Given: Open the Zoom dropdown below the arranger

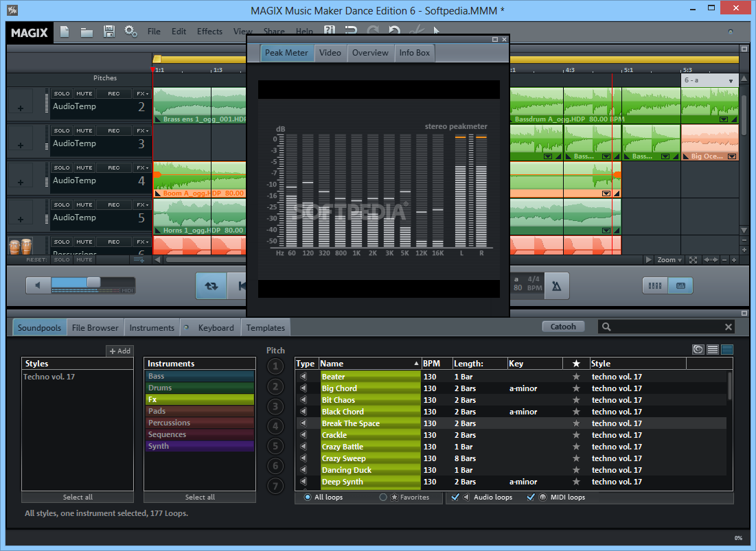Looking at the screenshot, I should tap(669, 260).
